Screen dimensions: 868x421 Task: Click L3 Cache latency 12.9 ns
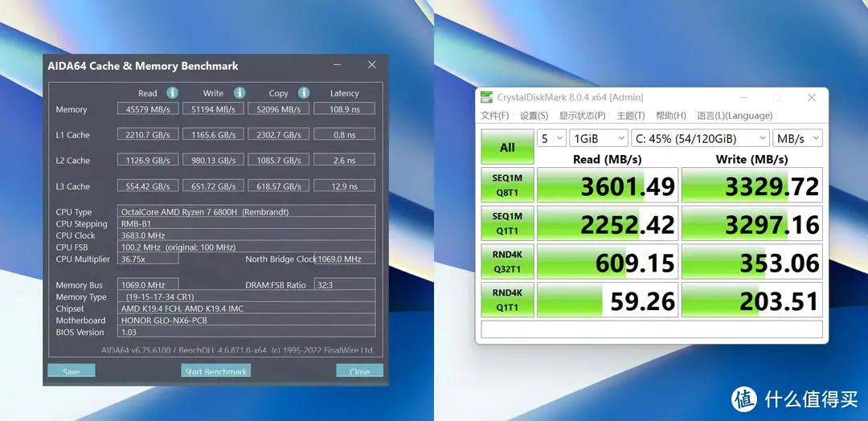click(x=344, y=186)
